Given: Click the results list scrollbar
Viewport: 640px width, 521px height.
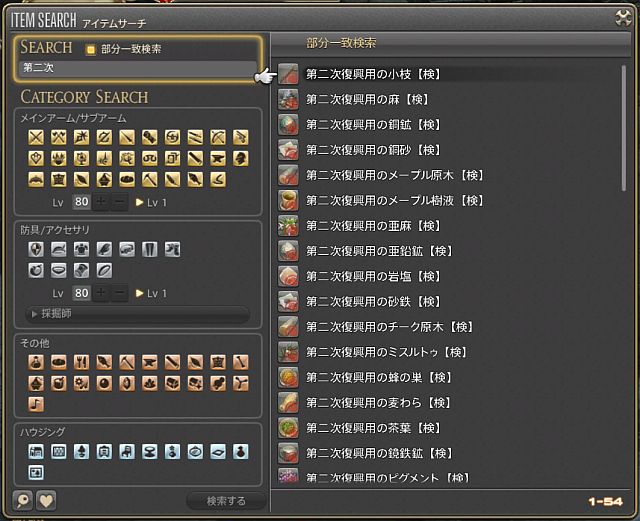Looking at the screenshot, I should click(x=624, y=128).
